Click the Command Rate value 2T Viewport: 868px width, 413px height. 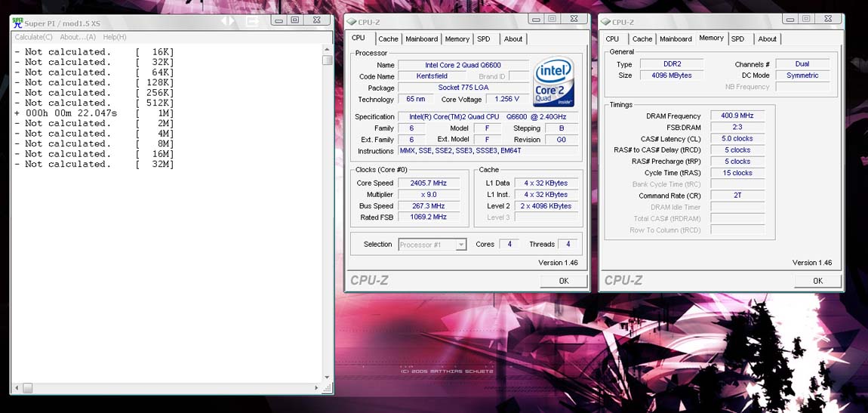(737, 196)
